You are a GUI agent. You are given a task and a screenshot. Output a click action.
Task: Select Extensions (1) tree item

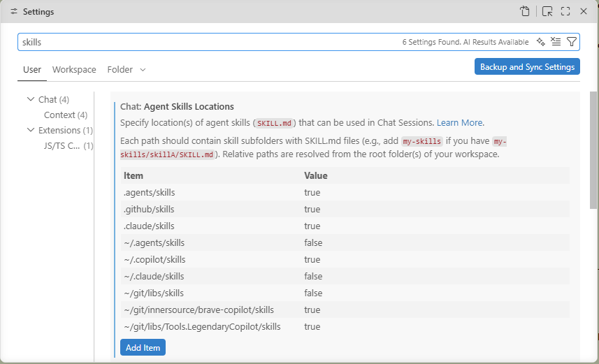pos(65,130)
